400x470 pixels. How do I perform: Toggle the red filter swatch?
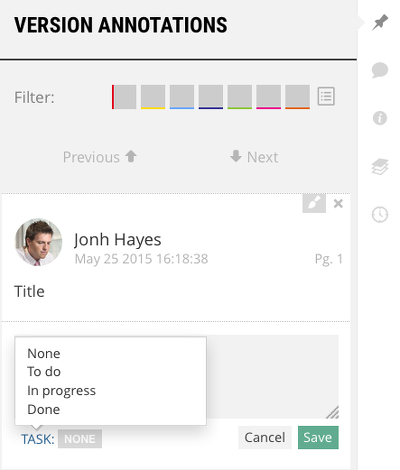pyautogui.click(x=124, y=97)
